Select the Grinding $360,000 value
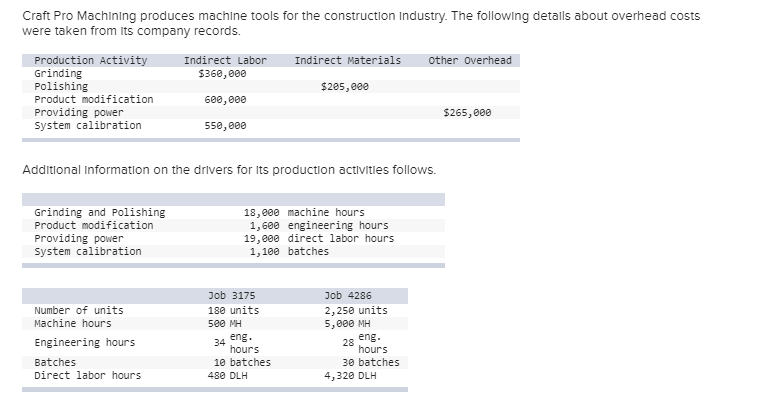Image resolution: width=762 pixels, height=410 pixels. pyautogui.click(x=222, y=73)
